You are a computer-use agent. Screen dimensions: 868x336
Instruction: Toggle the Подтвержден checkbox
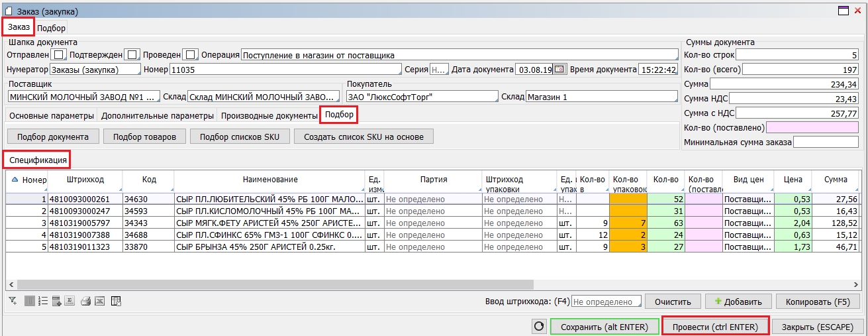coord(132,54)
